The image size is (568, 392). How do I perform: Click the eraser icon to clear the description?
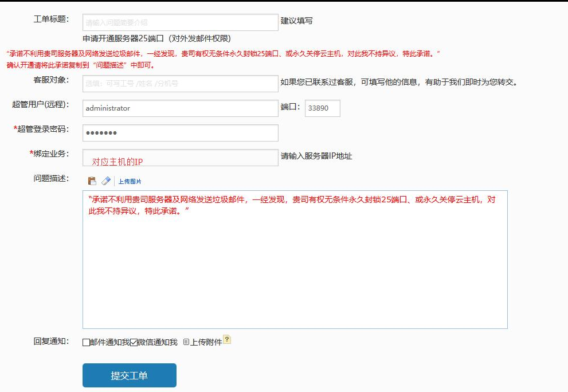point(105,181)
